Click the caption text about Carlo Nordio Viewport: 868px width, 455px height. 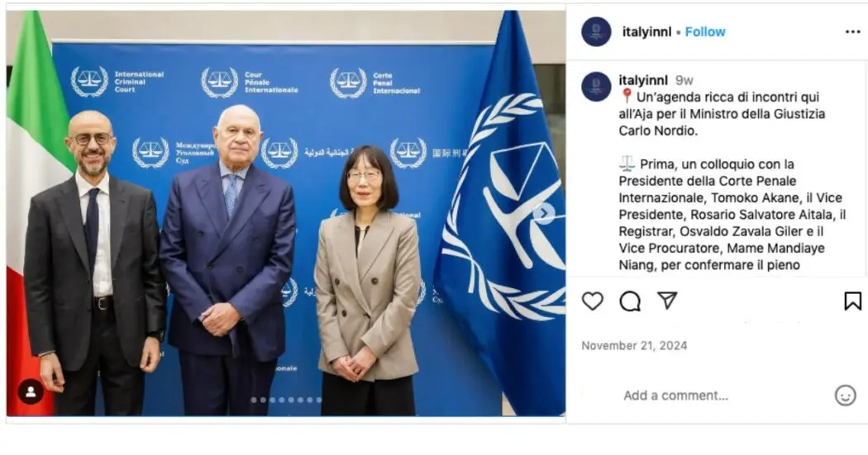click(722, 114)
